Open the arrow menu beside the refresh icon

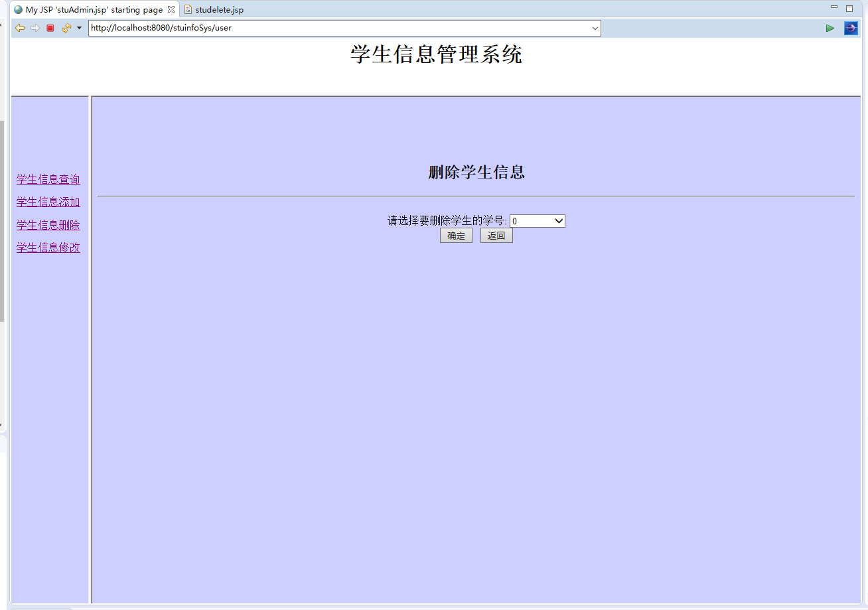pyautogui.click(x=79, y=28)
